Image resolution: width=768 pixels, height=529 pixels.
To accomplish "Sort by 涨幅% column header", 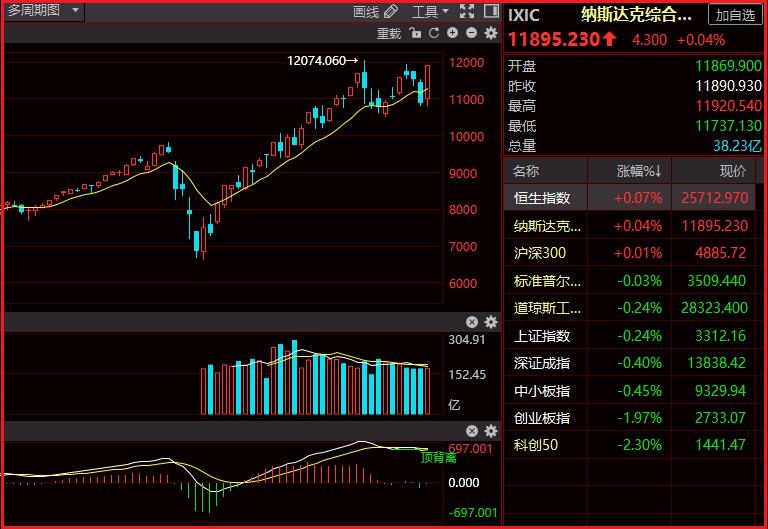I will (x=639, y=171).
